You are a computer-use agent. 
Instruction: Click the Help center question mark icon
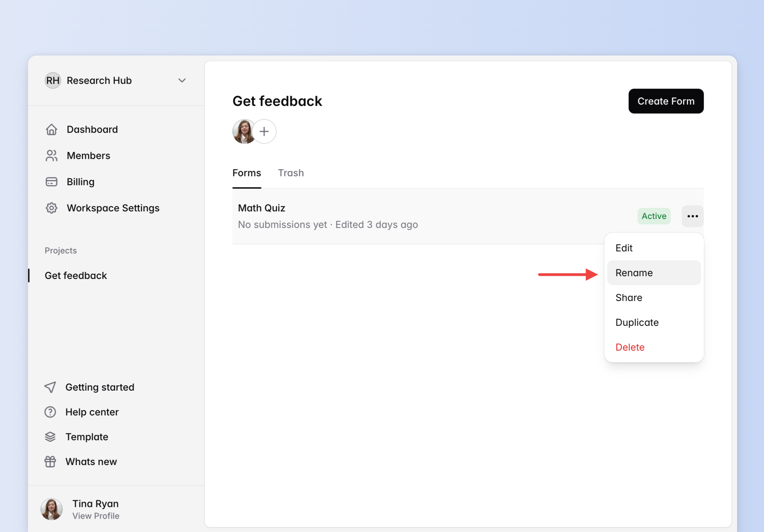click(50, 412)
